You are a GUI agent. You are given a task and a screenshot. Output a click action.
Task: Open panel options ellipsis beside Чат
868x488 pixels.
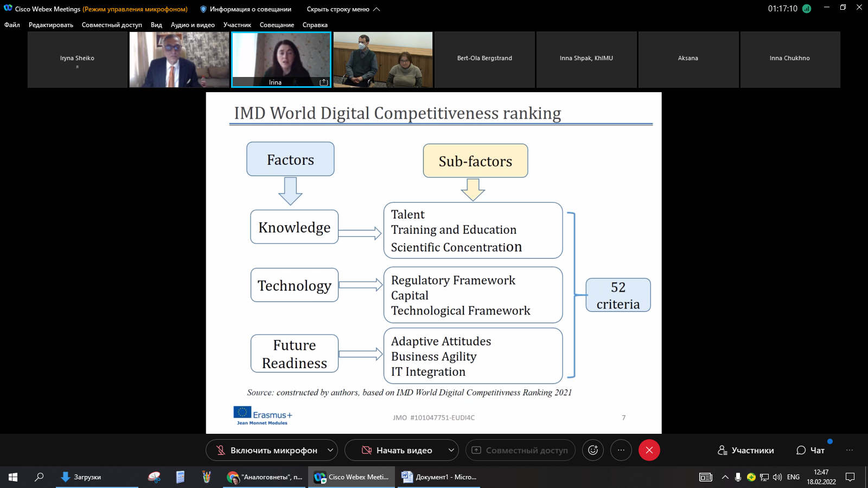850,450
